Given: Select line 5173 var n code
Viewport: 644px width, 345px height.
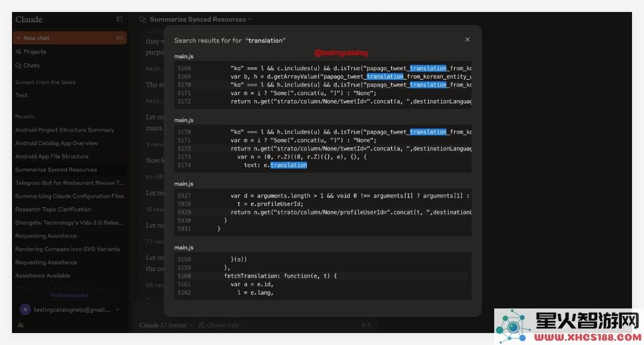Looking at the screenshot, I should pos(323,156).
